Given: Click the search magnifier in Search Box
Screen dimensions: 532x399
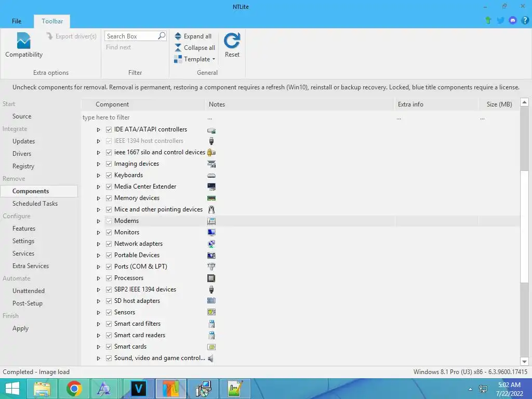Looking at the screenshot, I should 162,36.
